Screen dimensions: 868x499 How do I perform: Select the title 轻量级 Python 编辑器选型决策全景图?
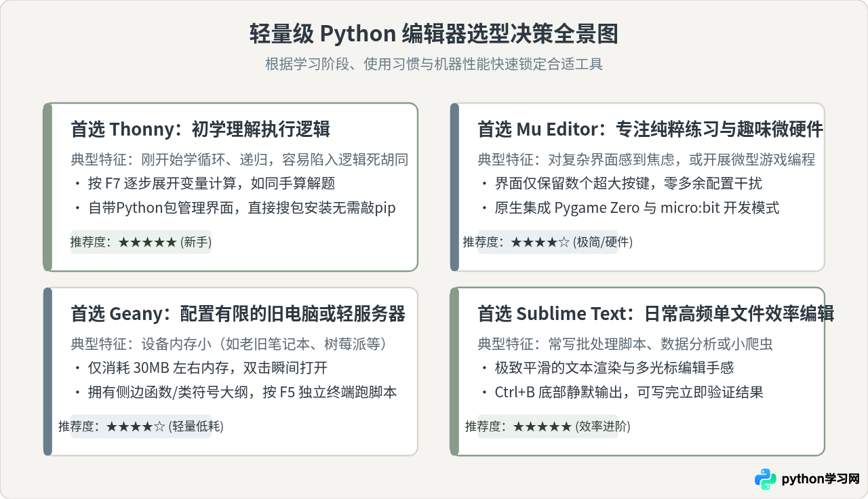point(434,34)
